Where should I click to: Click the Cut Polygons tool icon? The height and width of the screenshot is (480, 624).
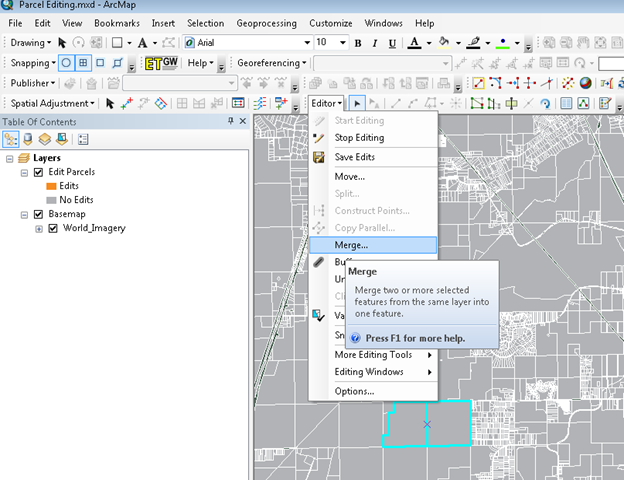494,103
